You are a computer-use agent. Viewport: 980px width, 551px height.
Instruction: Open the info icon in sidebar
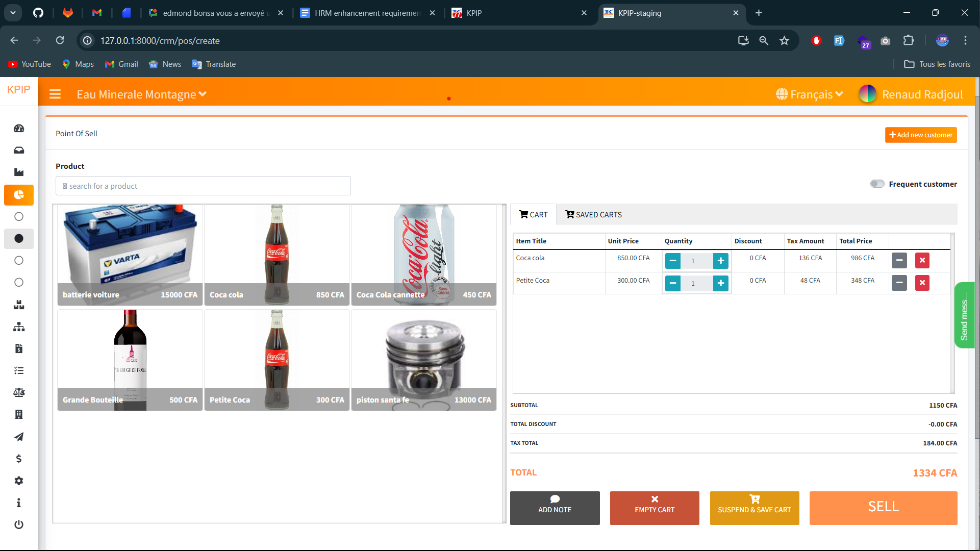19,503
